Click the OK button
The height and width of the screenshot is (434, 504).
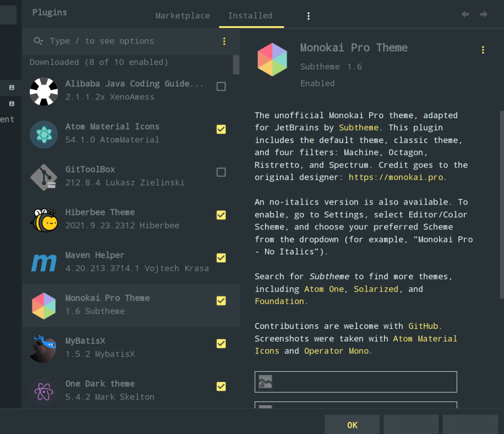352,425
